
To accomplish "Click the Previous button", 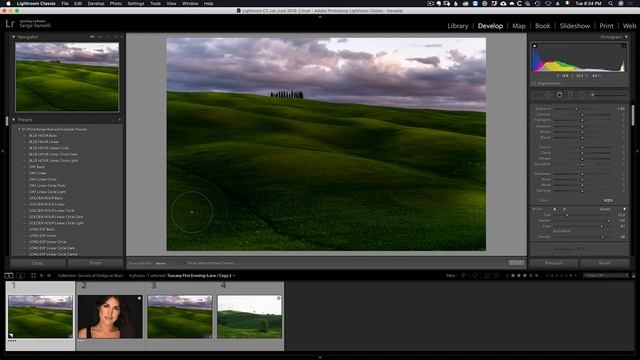I will point(554,263).
